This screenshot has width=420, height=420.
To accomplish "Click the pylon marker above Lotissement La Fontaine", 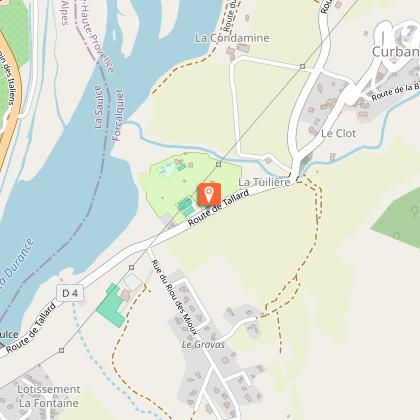I will pos(61,350).
